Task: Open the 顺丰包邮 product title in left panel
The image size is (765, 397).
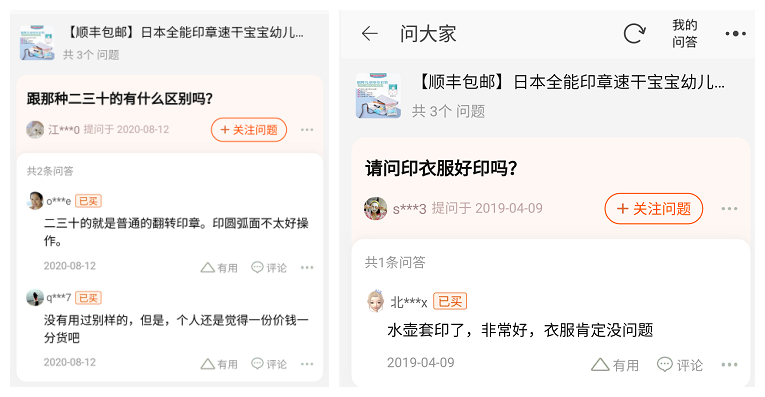Action: click(x=184, y=33)
